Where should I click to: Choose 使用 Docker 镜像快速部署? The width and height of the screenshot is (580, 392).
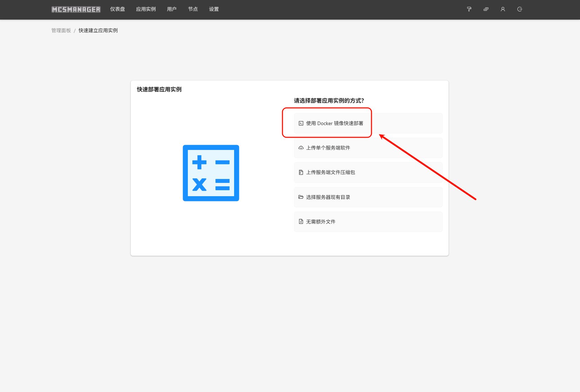click(x=334, y=123)
